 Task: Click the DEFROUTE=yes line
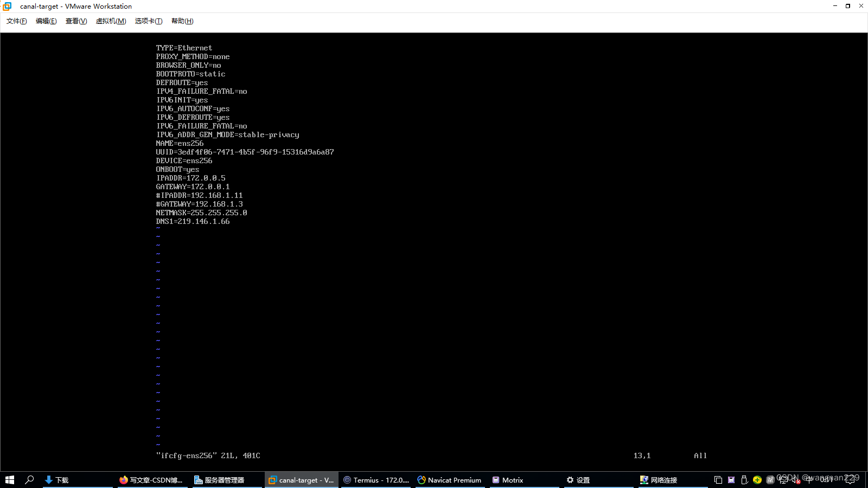pyautogui.click(x=182, y=82)
